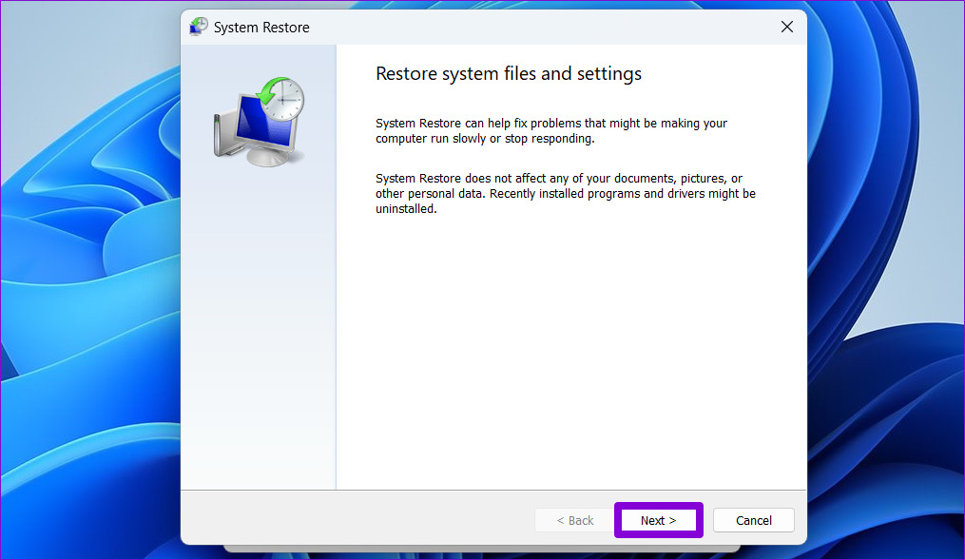Click the 'System Restore' title bar text
The width and height of the screenshot is (965, 560).
coord(261,28)
